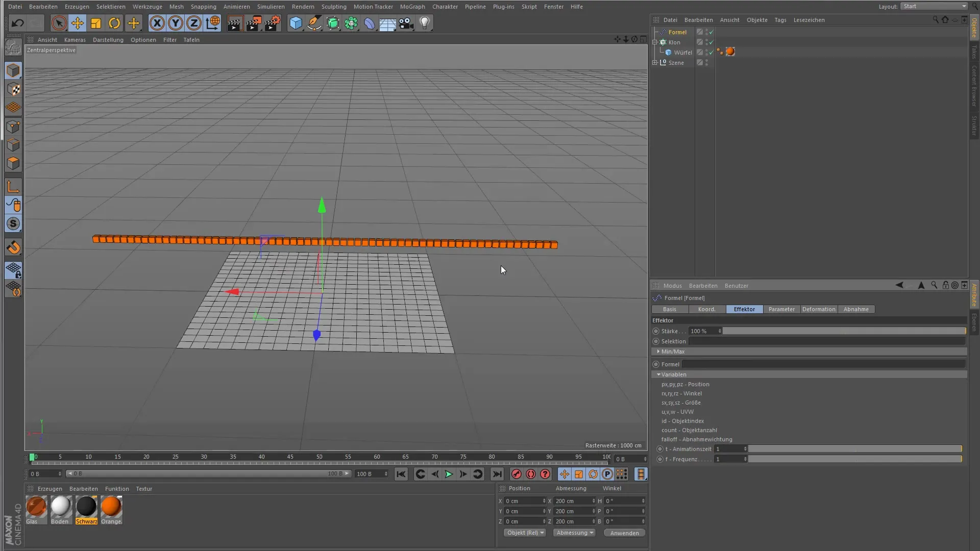Viewport: 980px width, 551px height.
Task: Open the Objekt (Rel) dropdown
Action: coord(525,533)
